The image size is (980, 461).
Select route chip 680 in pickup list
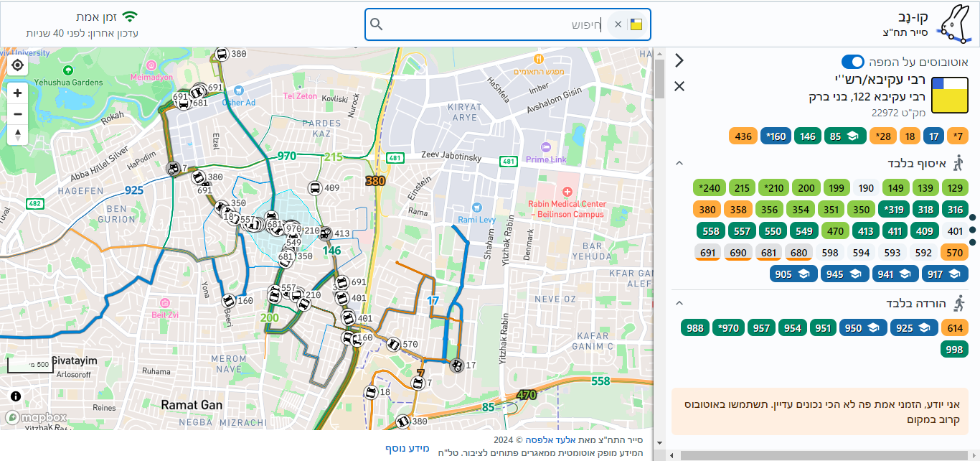800,253
